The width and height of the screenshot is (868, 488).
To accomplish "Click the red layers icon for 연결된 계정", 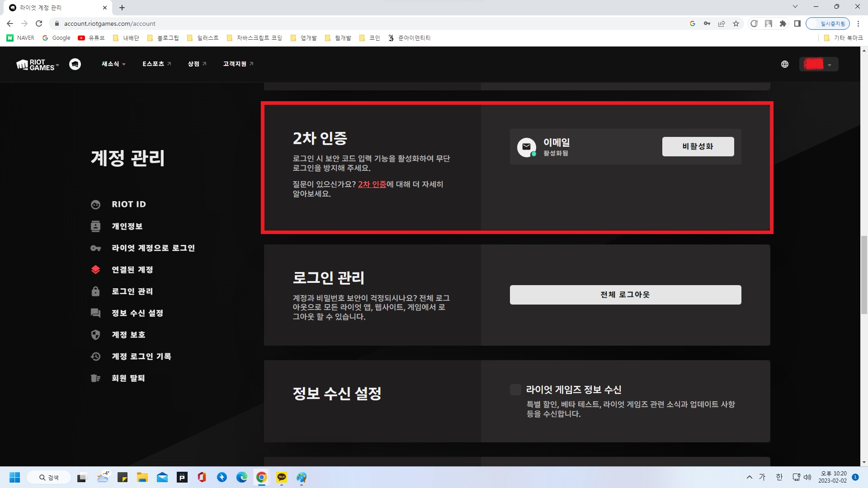I will [95, 270].
